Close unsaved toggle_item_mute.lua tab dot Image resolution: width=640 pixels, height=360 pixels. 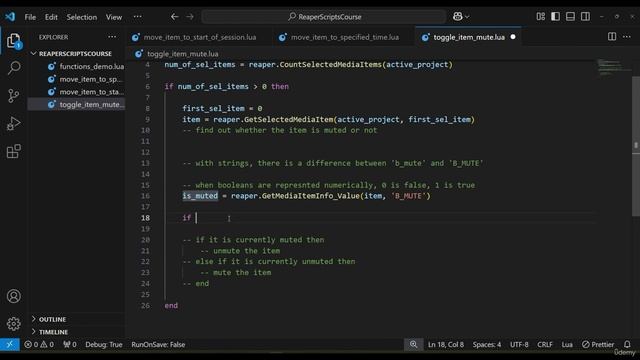coord(513,37)
